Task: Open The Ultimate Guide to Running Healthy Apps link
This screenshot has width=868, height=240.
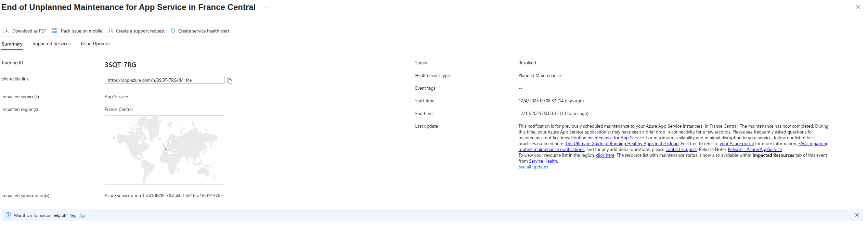Action: [x=622, y=143]
